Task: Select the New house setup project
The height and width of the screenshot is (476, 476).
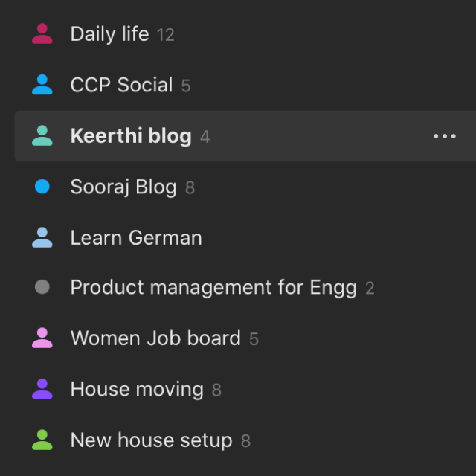Action: point(151,440)
